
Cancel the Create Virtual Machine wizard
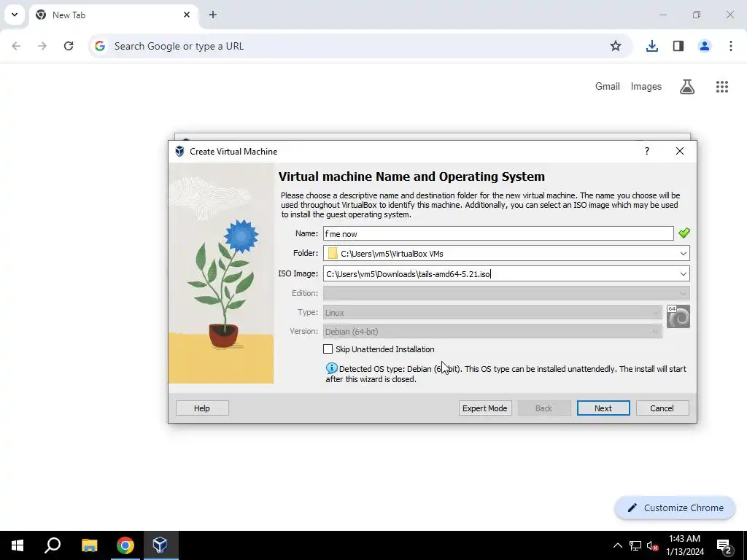click(x=662, y=408)
